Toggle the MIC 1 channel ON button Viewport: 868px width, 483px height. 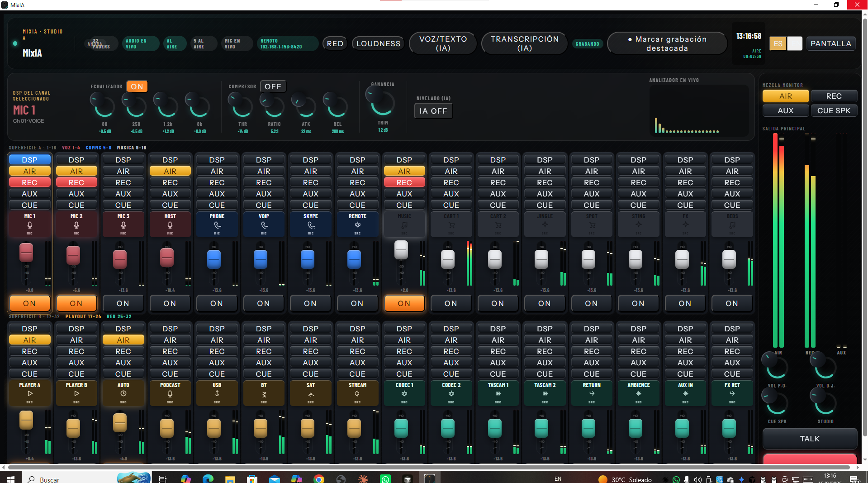[29, 303]
